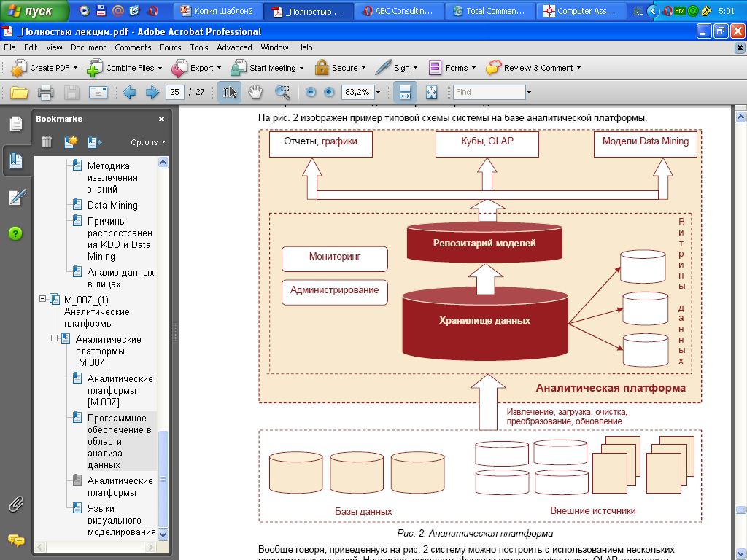
Task: Open the Document menu
Action: [88, 47]
